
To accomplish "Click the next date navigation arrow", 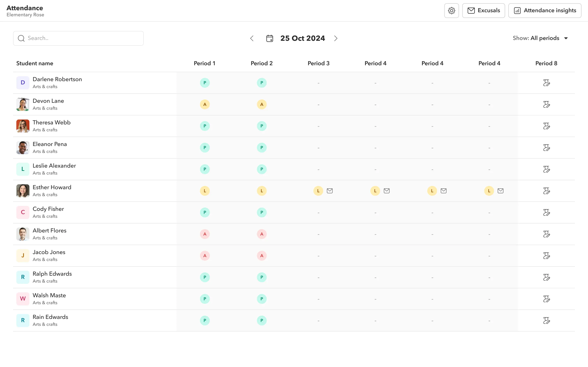I will coord(336,38).
